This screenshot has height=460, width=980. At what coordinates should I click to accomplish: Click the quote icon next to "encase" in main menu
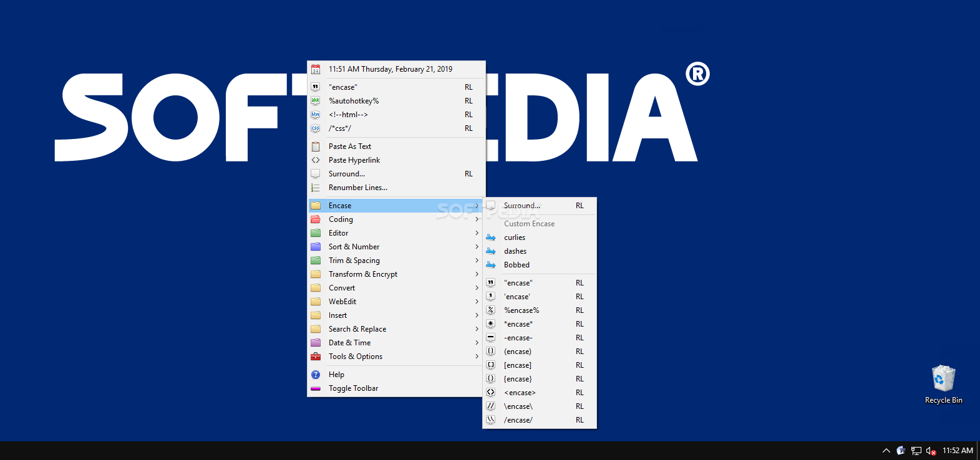point(316,87)
